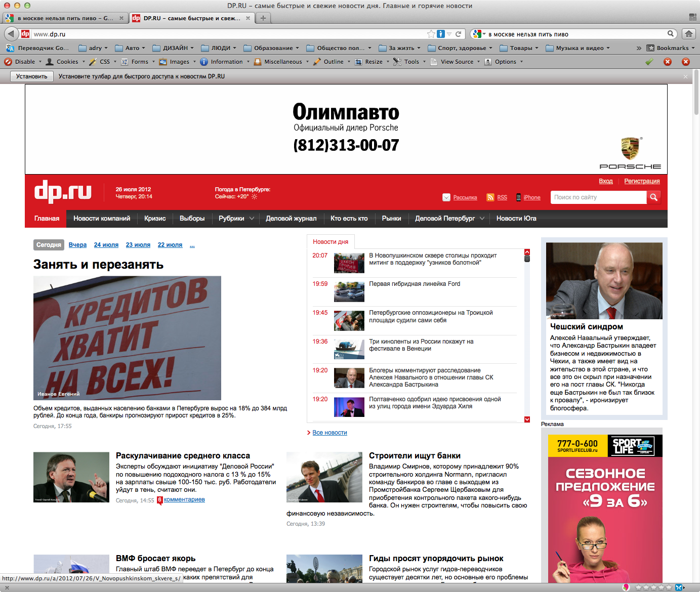Select the Вчера date link

77,245
